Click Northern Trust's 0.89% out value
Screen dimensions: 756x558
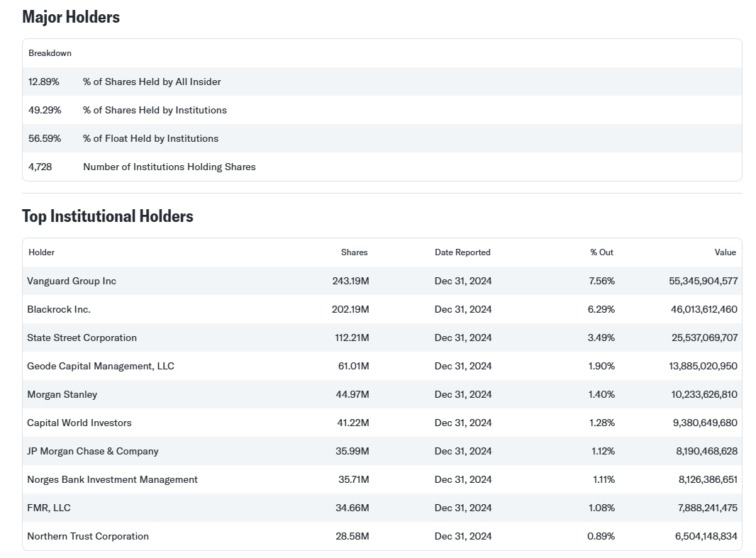(601, 536)
